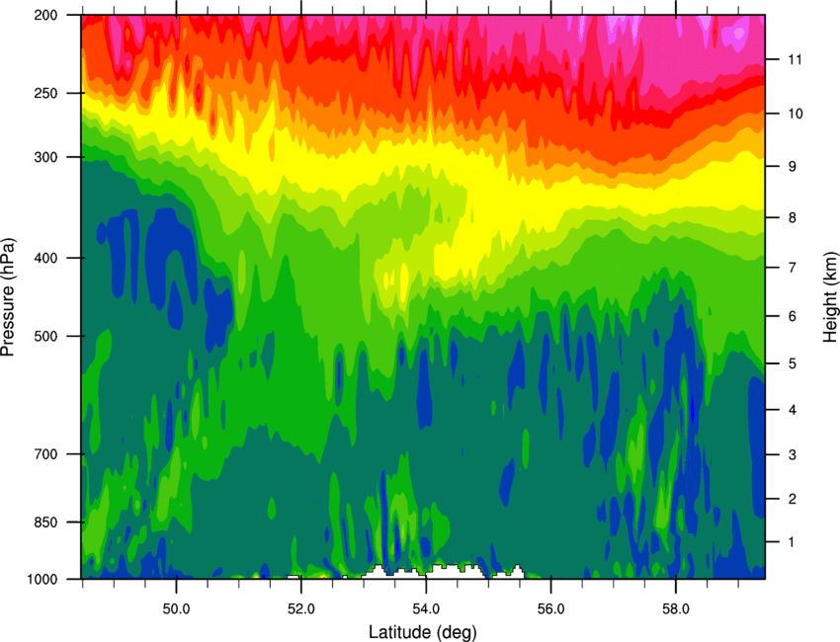
Task: Click the 52.0 latitude tick label
Action: coord(301,608)
